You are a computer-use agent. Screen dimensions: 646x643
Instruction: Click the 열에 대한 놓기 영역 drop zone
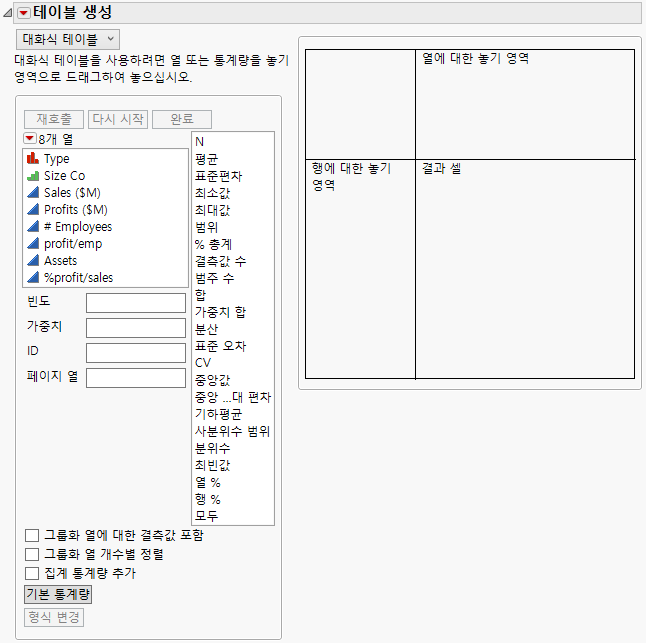click(525, 104)
